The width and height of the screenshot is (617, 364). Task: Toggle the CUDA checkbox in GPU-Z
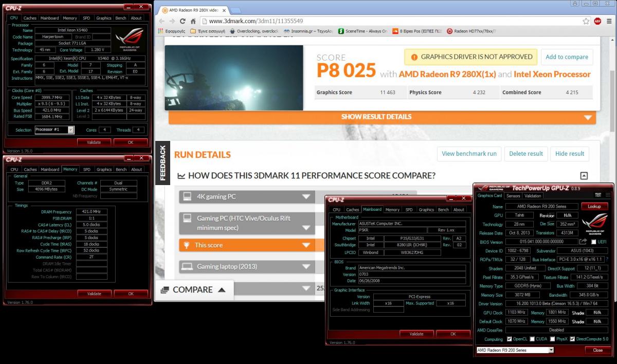(531, 339)
